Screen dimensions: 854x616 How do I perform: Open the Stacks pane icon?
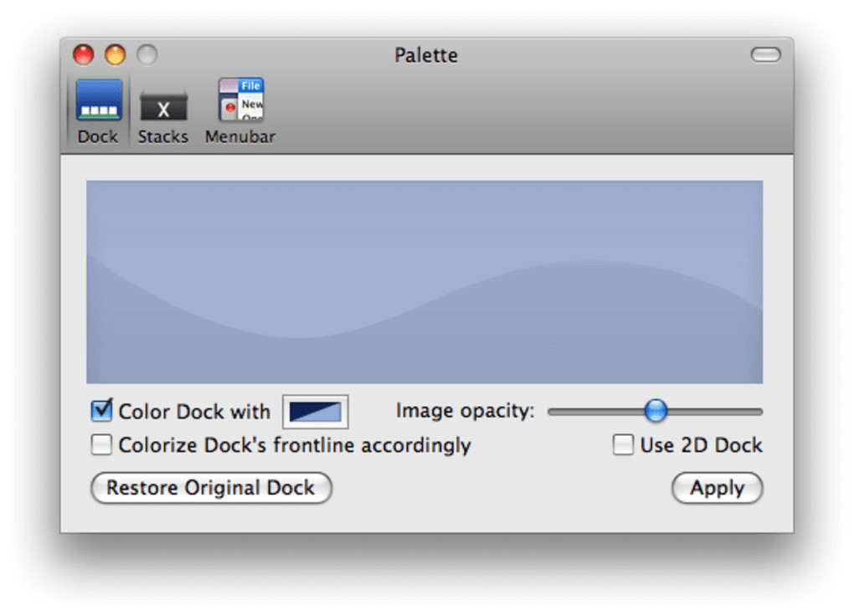[x=163, y=104]
